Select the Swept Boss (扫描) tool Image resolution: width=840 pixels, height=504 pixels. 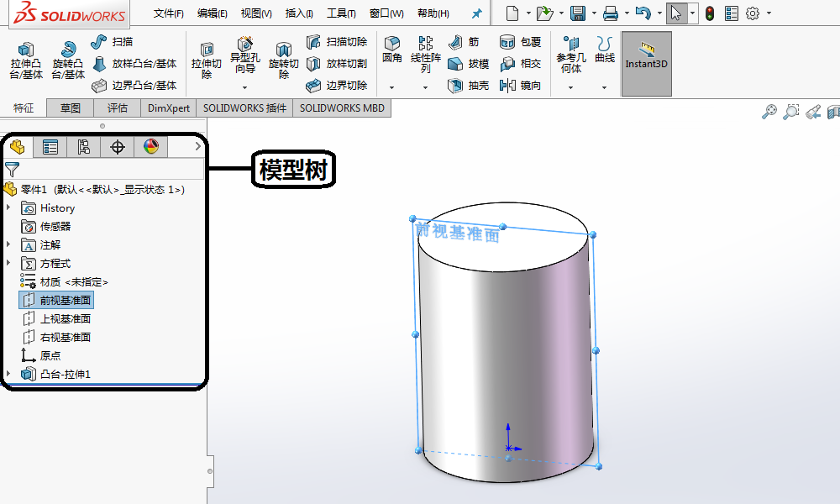point(112,42)
